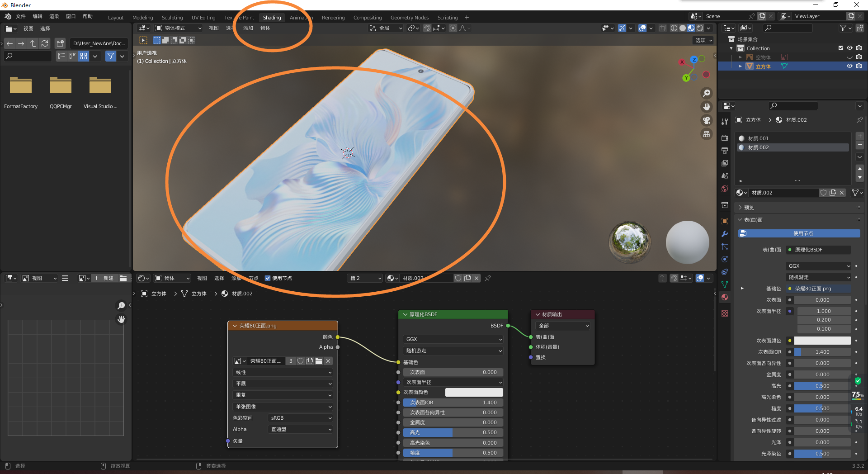The image size is (868, 474).
Task: Switch to the Layout workspace tab
Action: (x=116, y=18)
